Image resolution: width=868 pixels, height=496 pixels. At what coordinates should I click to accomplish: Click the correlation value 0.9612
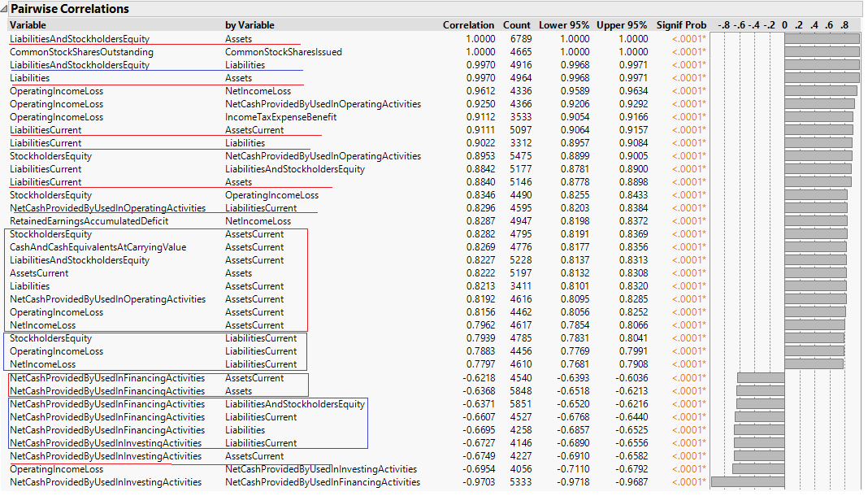[x=480, y=91]
